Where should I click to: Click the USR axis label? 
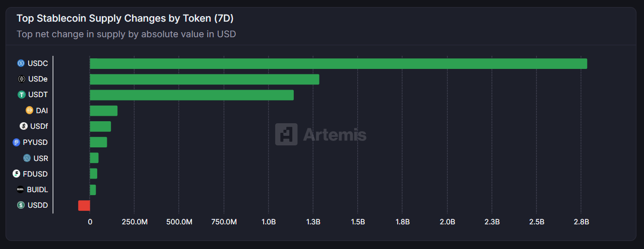tap(41, 158)
